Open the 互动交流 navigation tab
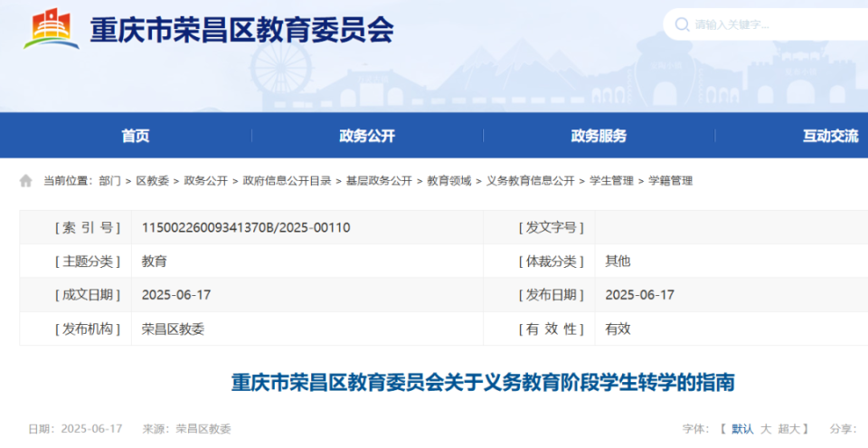This screenshot has height=448, width=868. point(830,136)
